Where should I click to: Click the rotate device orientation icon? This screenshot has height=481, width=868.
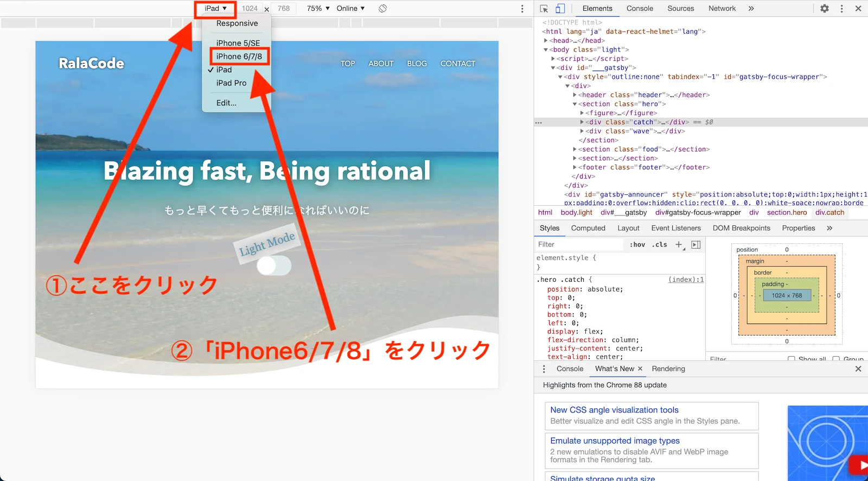coord(382,9)
